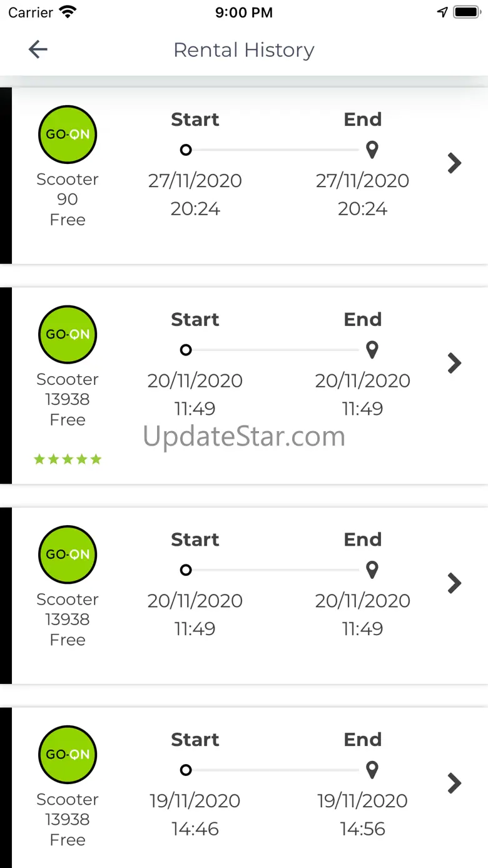Open Scooter 90 Free label
This screenshot has height=868, width=488.
(68, 200)
